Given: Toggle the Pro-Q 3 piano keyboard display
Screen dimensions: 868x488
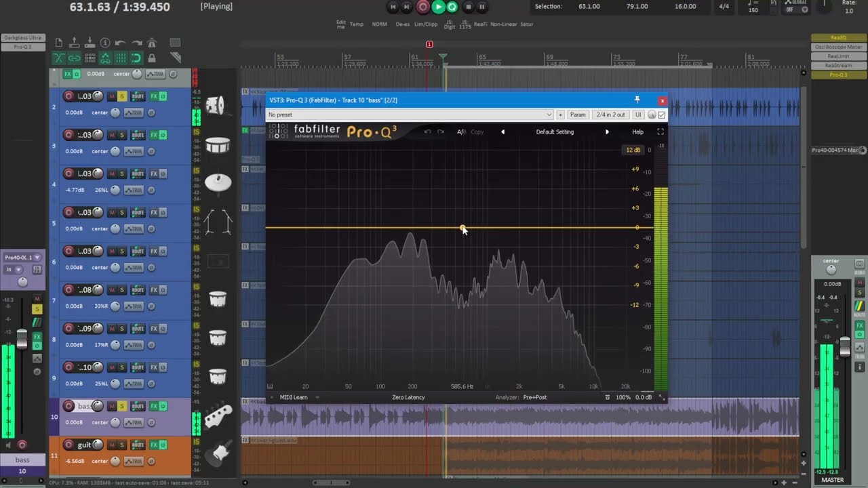Looking at the screenshot, I should pos(270,386).
